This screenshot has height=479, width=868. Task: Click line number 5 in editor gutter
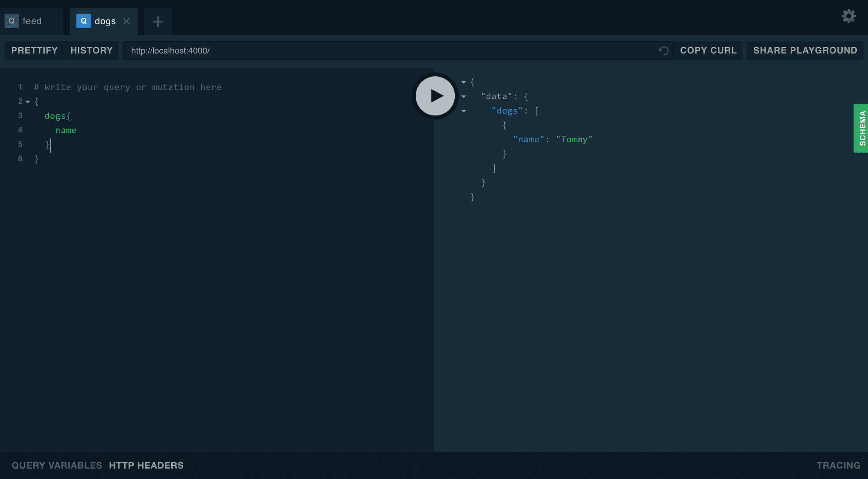(x=20, y=144)
